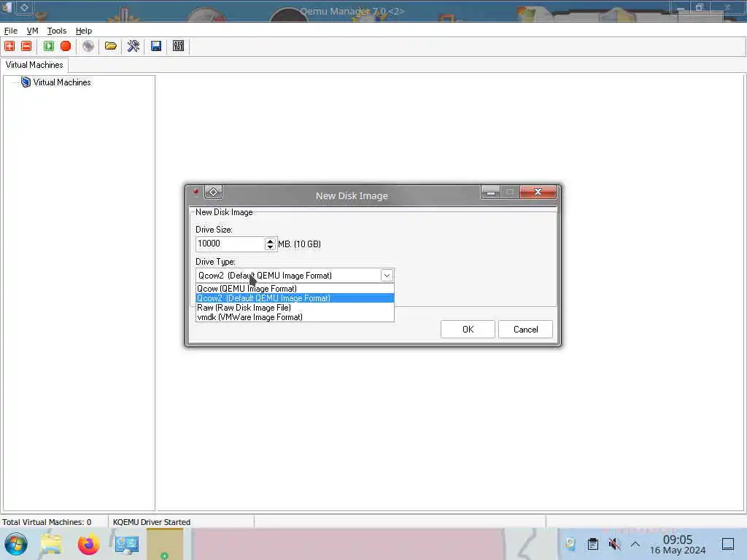Select the Virtual Machines tree node

pyautogui.click(x=62, y=82)
